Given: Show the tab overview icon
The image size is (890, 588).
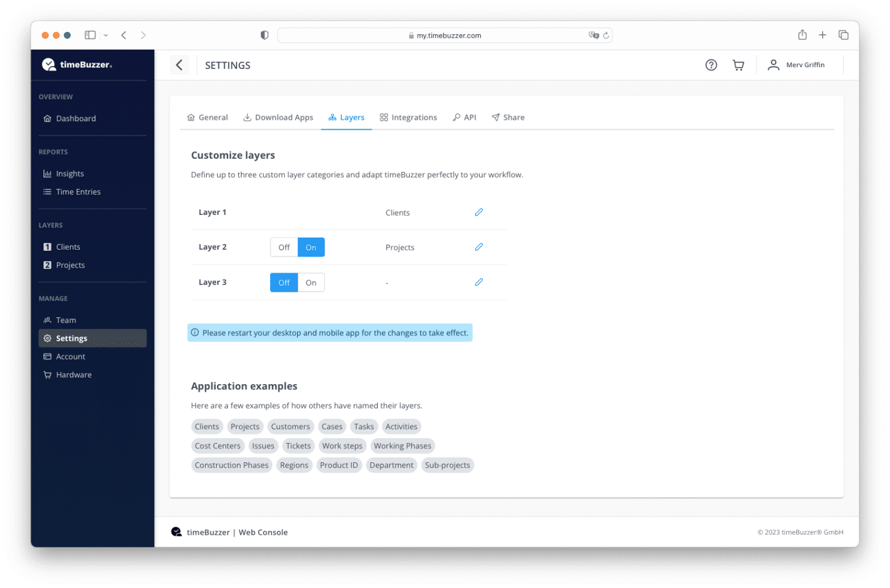Looking at the screenshot, I should tap(843, 35).
